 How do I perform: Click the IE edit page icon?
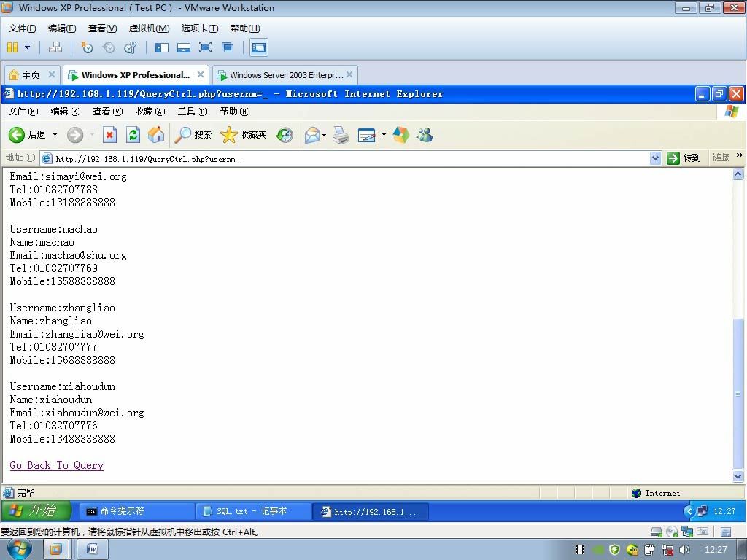coord(367,135)
